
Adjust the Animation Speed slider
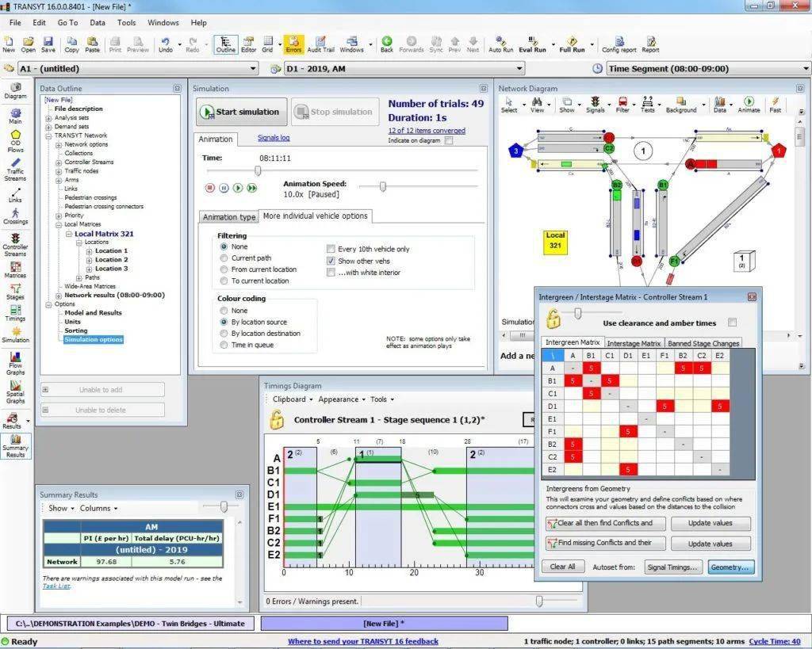383,187
